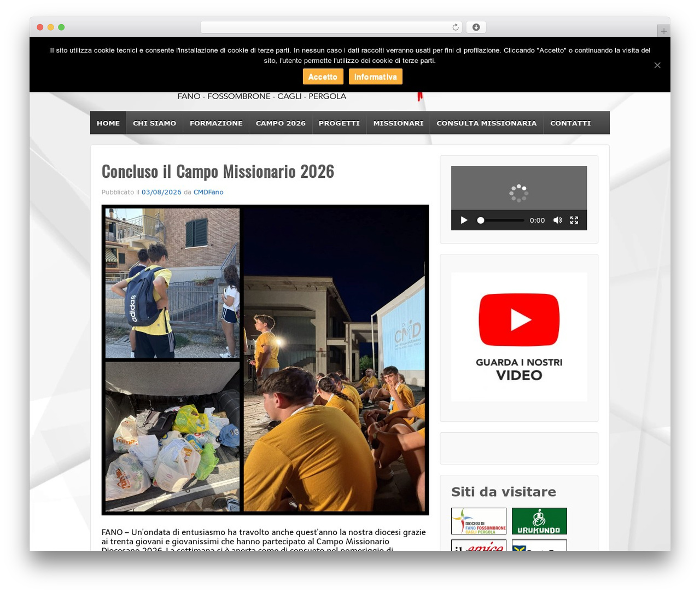Screen dimensions: 700x593
Task: Mute the sidebar video player
Action: click(x=557, y=220)
